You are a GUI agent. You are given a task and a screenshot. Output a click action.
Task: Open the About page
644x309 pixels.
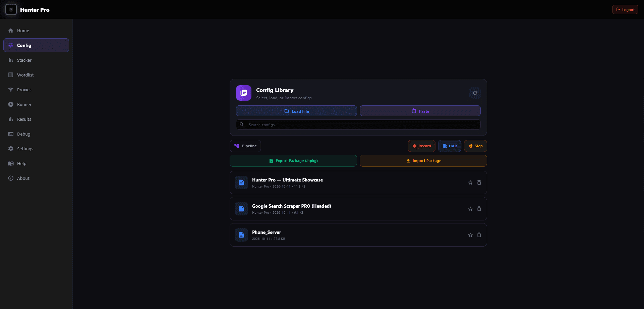(36, 178)
